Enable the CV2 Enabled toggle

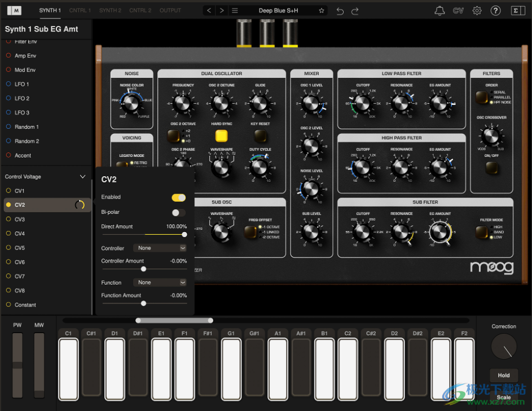pyautogui.click(x=179, y=197)
